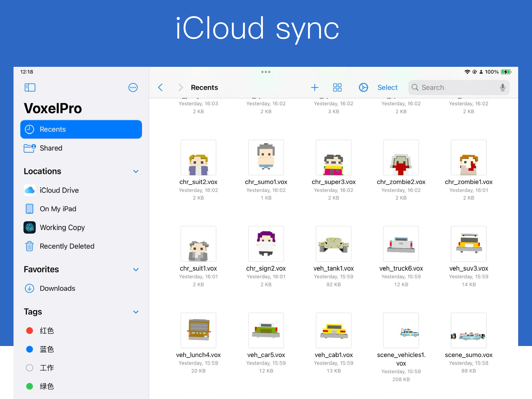Viewport: 532px width, 399px height.
Task: Open veh_tank1.vox thumbnail
Action: [334, 244]
